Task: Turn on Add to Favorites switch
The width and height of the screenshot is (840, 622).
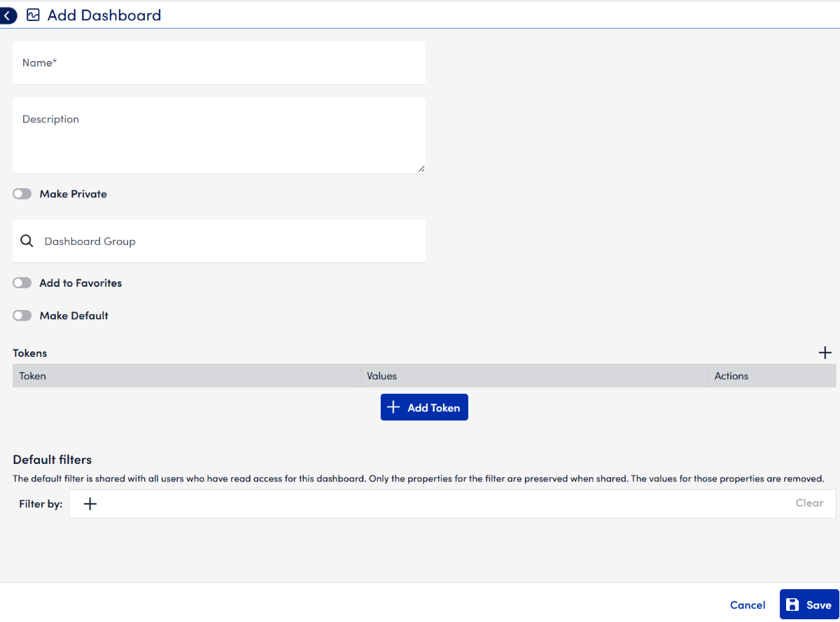Action: (22, 283)
